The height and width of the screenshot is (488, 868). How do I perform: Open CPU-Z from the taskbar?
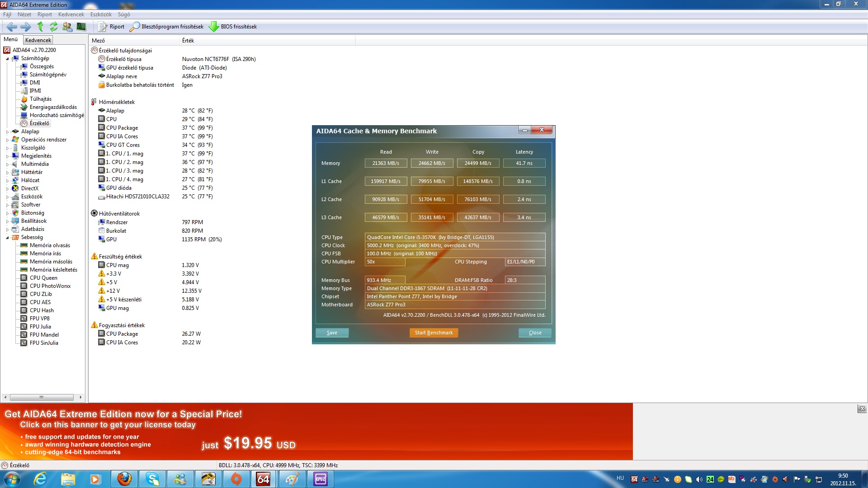(x=321, y=479)
